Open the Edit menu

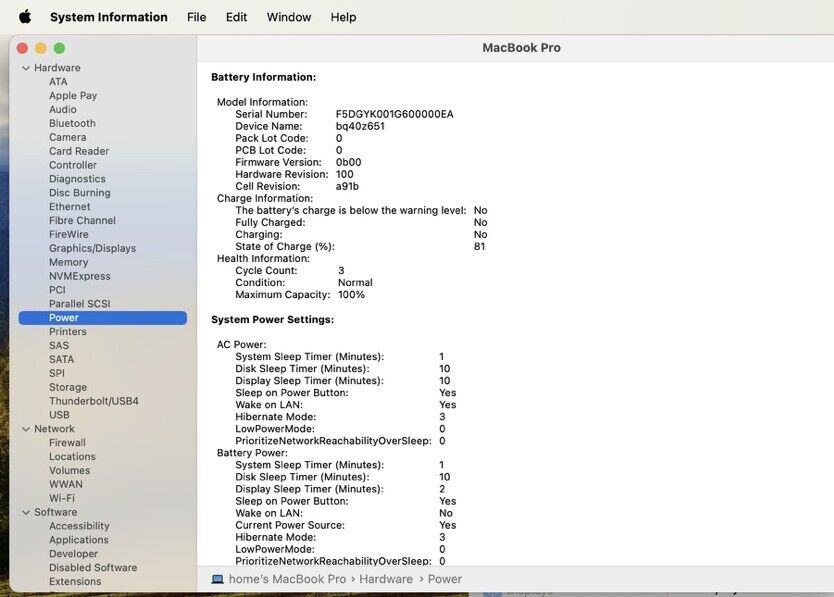click(236, 17)
